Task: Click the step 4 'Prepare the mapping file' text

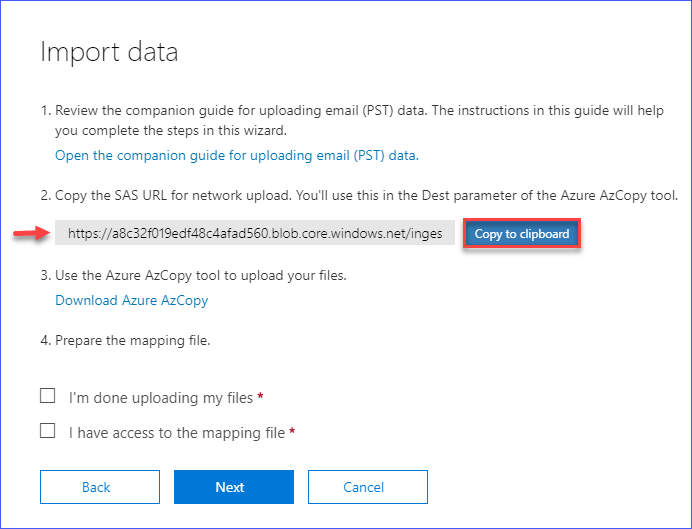Action: coord(125,341)
